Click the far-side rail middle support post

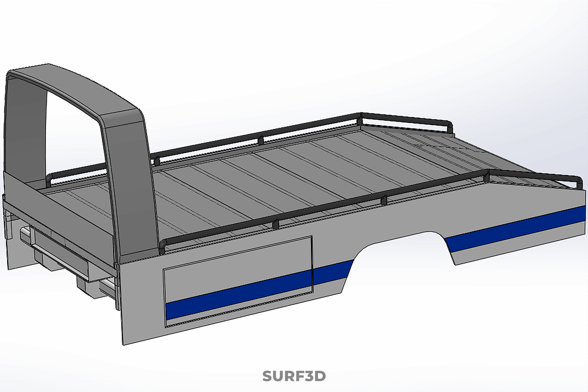[260, 140]
